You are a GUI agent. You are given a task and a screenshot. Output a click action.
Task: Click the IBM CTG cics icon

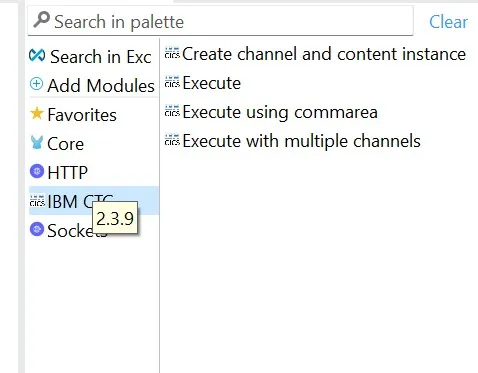37,201
